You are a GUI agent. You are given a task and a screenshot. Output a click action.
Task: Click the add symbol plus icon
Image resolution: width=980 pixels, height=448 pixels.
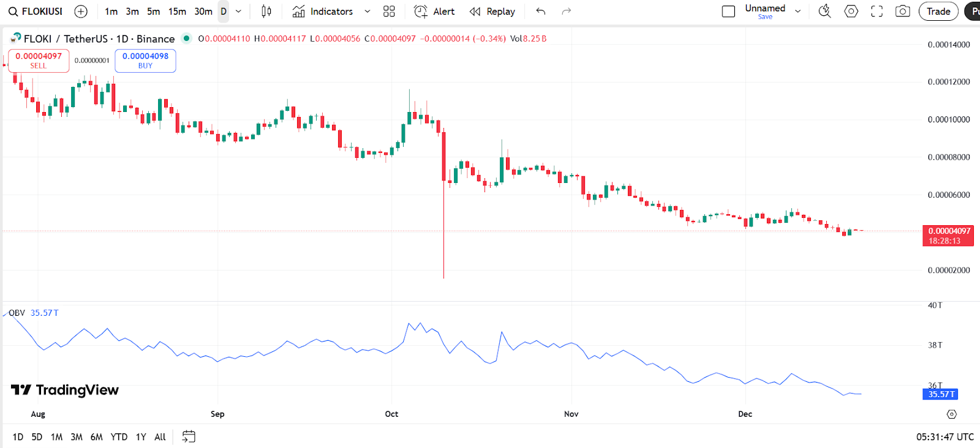(x=81, y=12)
